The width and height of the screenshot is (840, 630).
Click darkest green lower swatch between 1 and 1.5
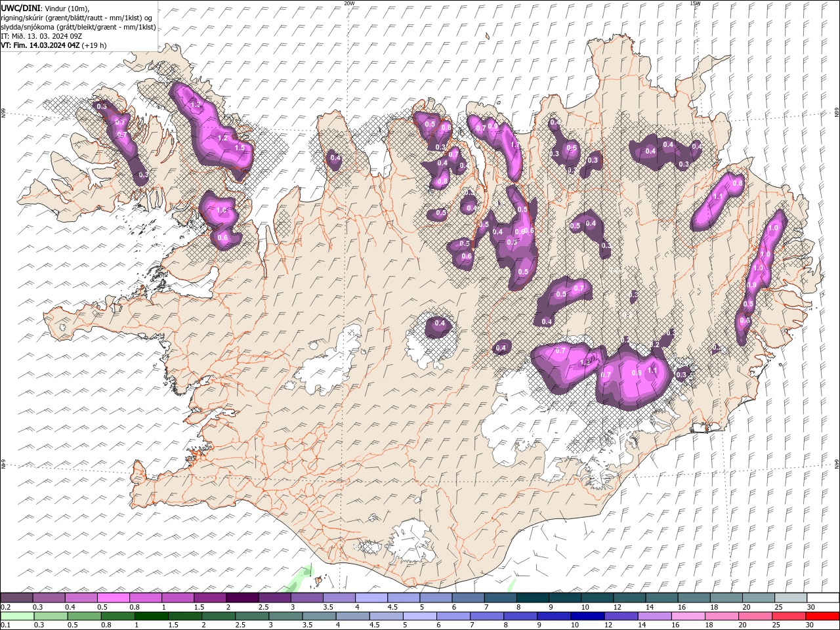pyautogui.click(x=151, y=616)
